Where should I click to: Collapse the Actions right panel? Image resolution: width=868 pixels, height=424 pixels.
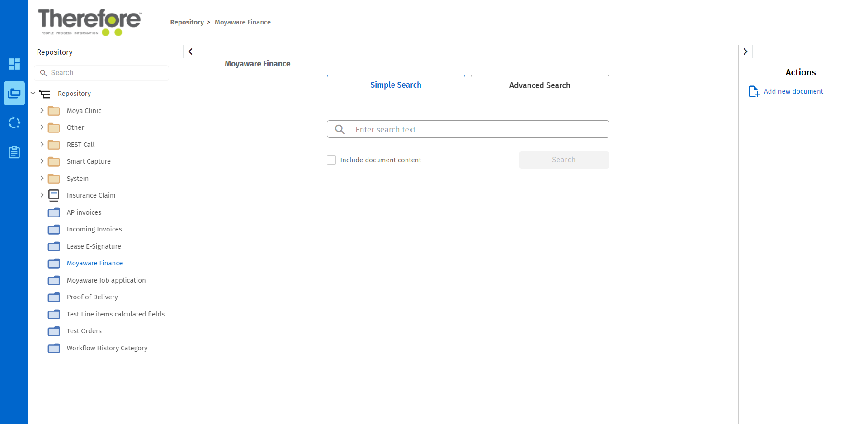click(745, 52)
